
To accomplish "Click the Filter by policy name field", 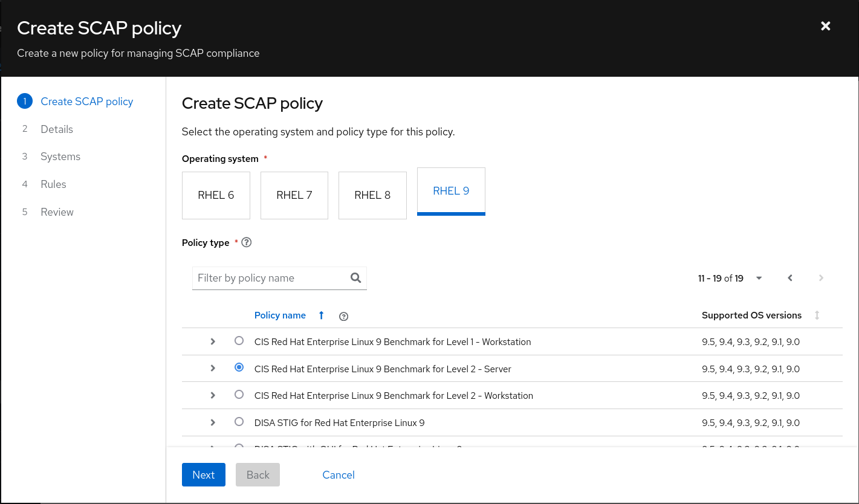I will (x=271, y=278).
